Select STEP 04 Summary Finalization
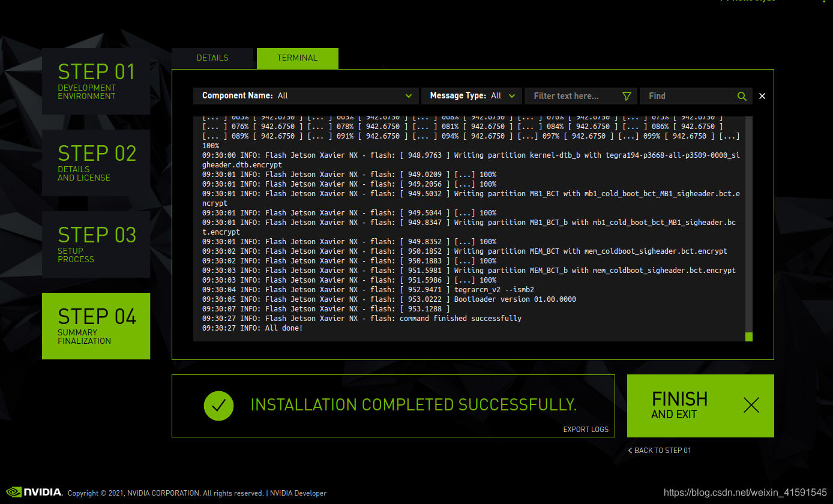The width and height of the screenshot is (833, 504). 96,326
